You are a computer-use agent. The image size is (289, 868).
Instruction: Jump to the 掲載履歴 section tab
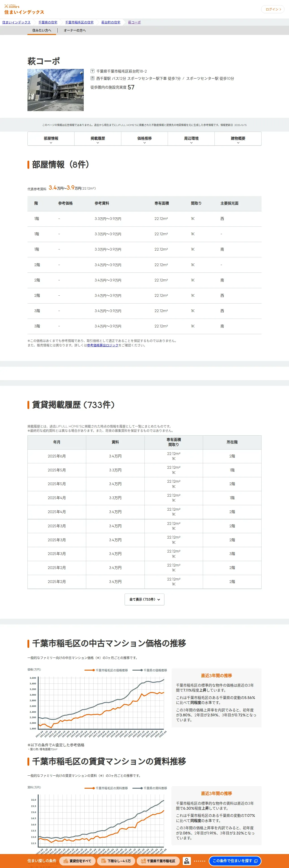click(97, 139)
